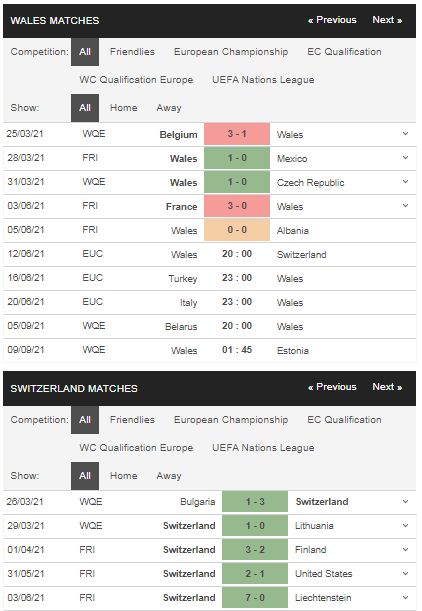Image resolution: width=422 pixels, height=611 pixels.
Task: Click Czech Republic team name
Action: [311, 182]
